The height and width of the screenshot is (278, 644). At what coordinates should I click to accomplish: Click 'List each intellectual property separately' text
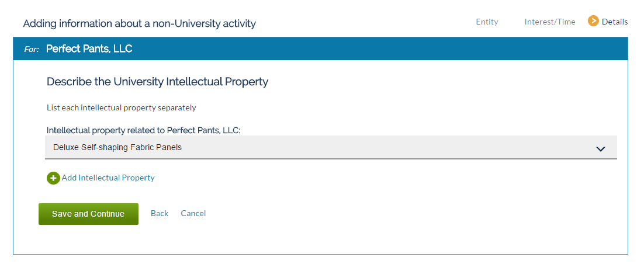pyautogui.click(x=121, y=108)
